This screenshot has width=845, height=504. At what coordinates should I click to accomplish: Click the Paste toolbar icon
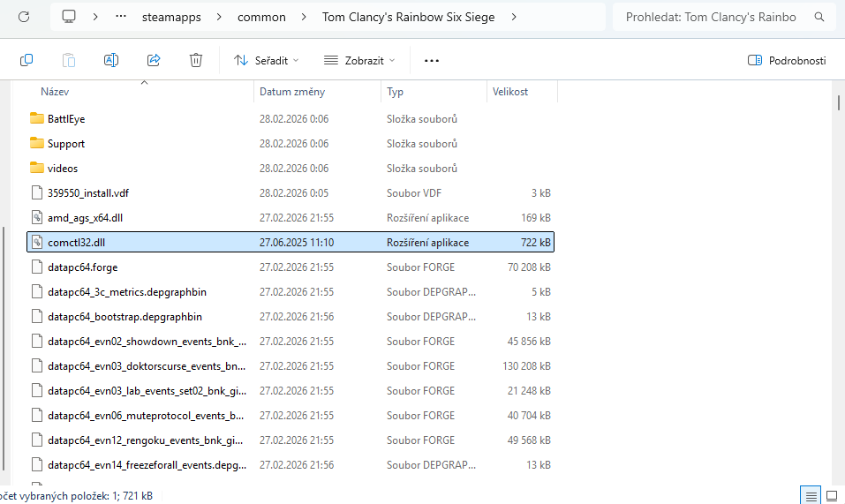tap(69, 60)
